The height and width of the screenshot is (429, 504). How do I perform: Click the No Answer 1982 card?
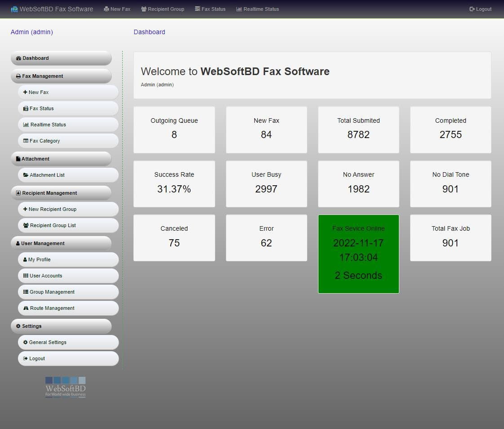pos(358,184)
